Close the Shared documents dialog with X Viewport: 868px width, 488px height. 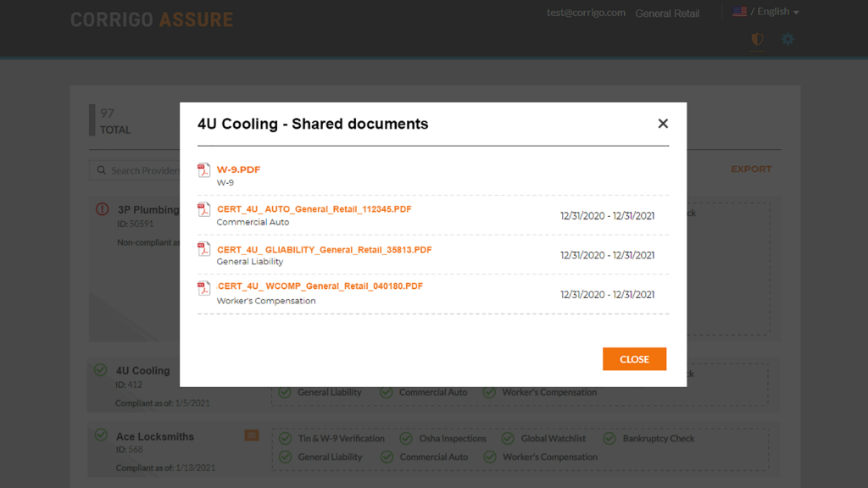pyautogui.click(x=663, y=124)
